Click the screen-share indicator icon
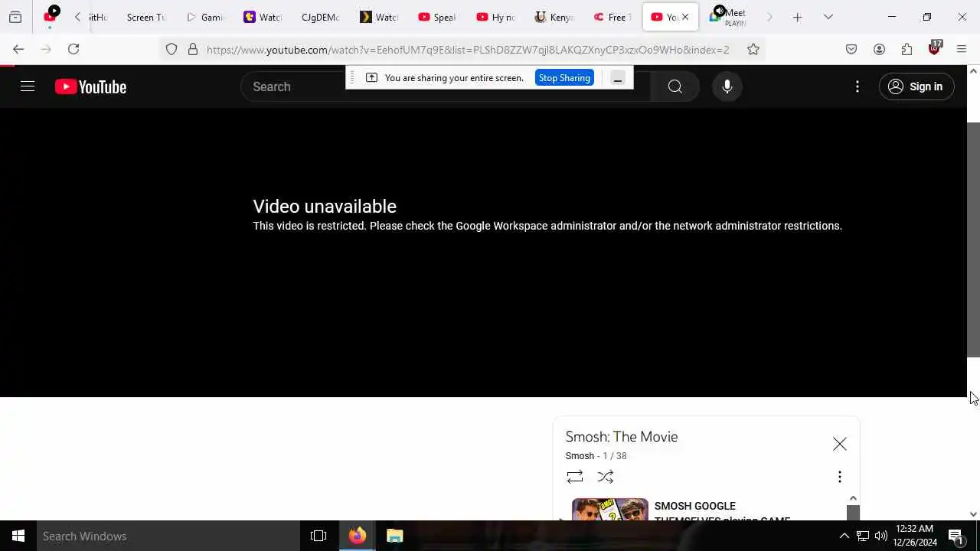 coord(371,77)
